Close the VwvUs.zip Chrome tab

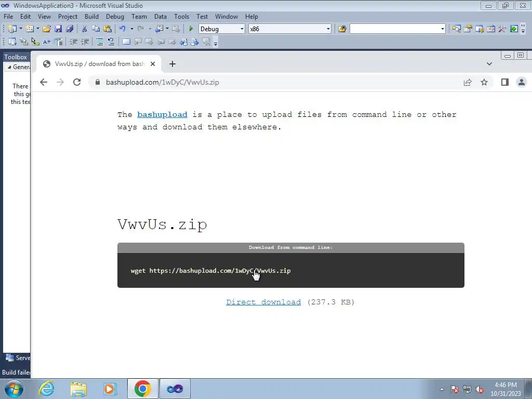pos(153,64)
